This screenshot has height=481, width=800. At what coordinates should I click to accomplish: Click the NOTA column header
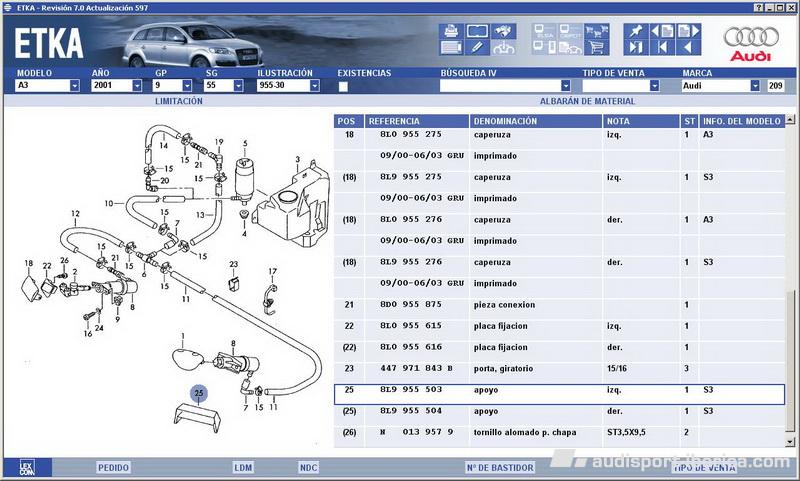[x=641, y=121]
